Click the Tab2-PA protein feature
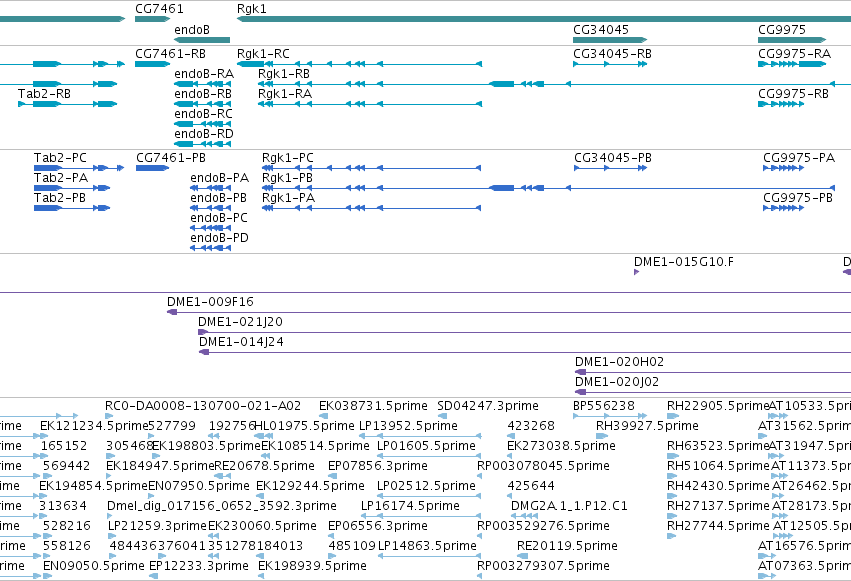This screenshot has height=581, width=851. pos(72,188)
